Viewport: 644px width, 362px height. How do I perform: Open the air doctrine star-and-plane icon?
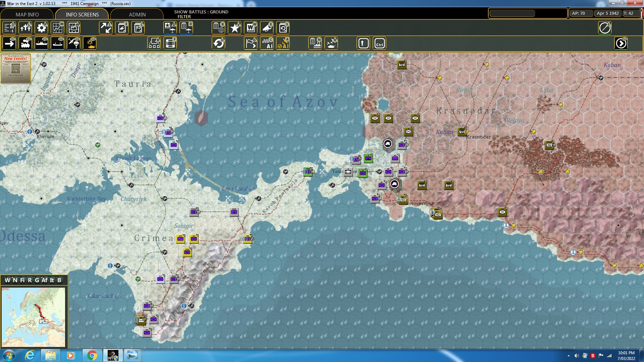(x=170, y=28)
